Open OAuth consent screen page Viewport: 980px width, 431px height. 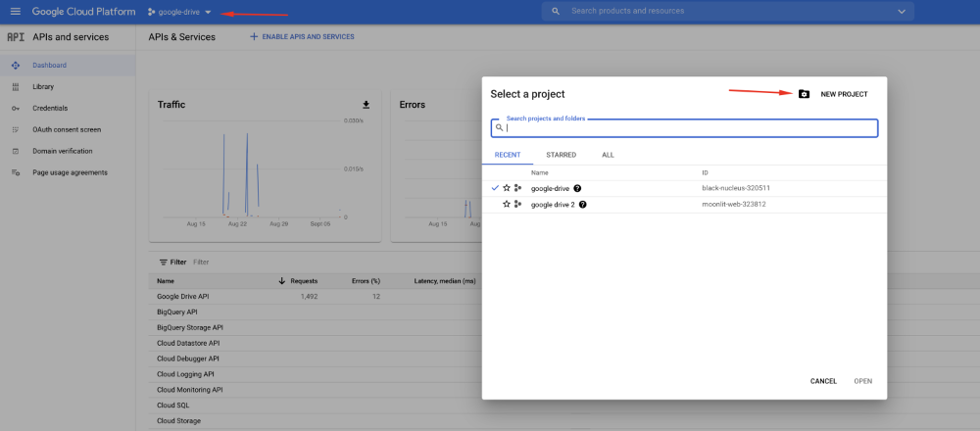[68, 129]
